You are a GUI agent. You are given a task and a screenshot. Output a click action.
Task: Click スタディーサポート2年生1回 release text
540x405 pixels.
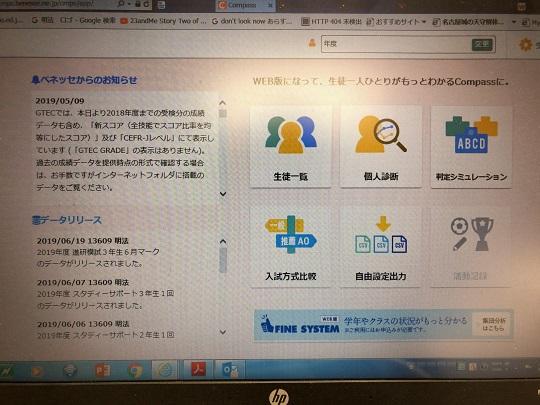coord(105,335)
